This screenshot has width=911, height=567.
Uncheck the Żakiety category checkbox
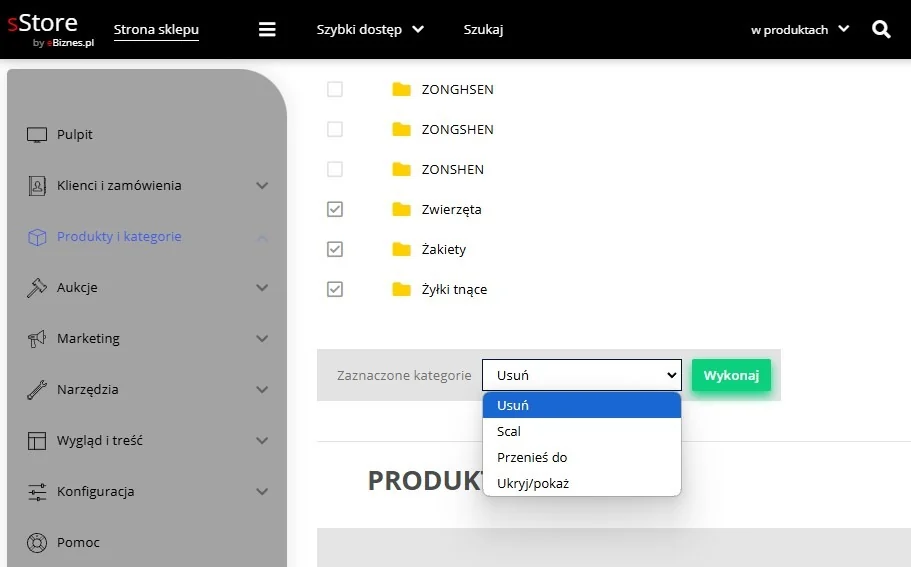335,249
